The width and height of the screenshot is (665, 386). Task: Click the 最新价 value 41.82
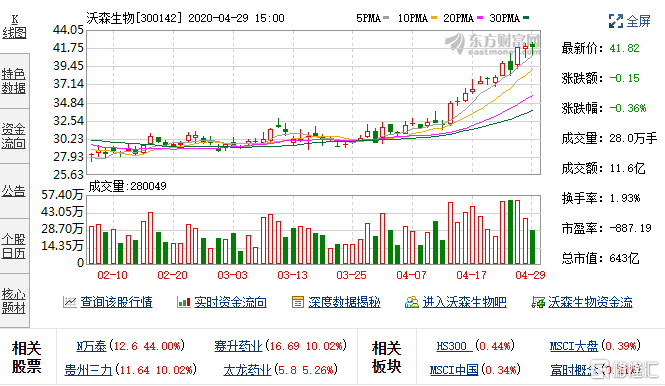624,48
